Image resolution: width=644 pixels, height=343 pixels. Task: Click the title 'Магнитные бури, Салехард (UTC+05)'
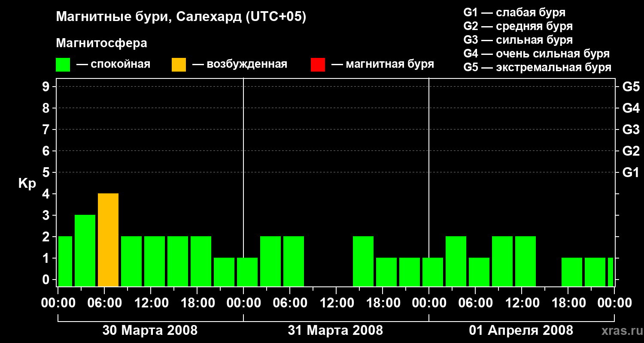(181, 17)
